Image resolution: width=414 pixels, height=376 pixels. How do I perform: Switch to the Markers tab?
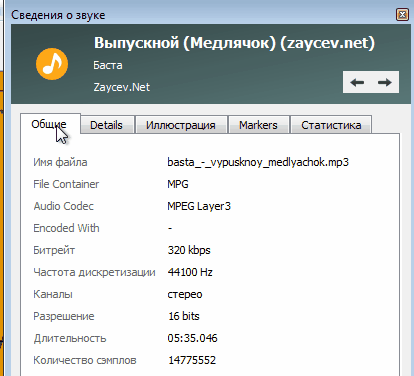coord(259,125)
